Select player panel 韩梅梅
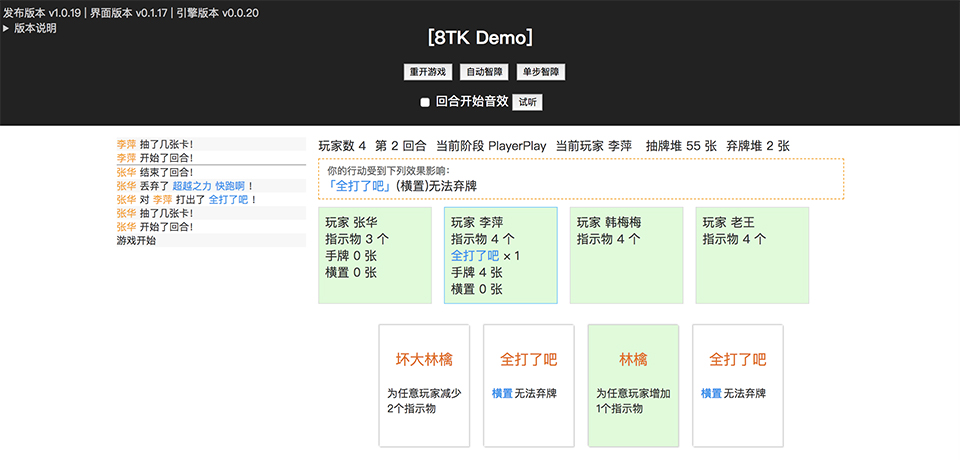This screenshot has height=460, width=960. [626, 255]
